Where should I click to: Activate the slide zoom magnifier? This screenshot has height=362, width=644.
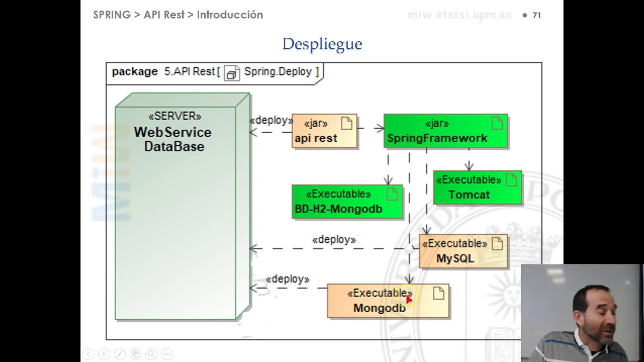click(x=151, y=354)
